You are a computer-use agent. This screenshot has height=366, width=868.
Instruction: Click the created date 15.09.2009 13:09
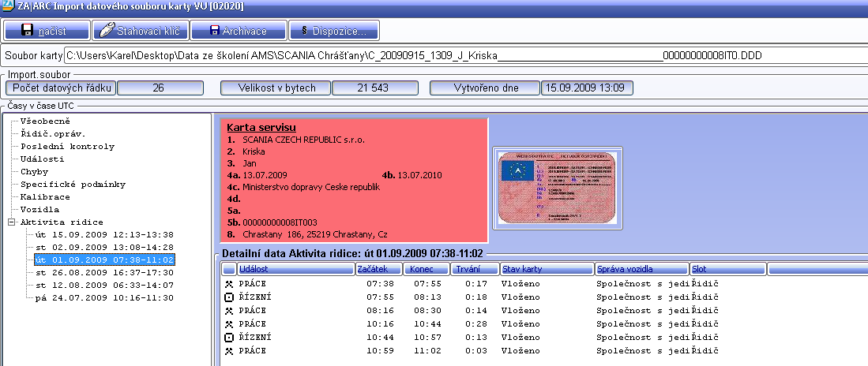[x=587, y=88]
